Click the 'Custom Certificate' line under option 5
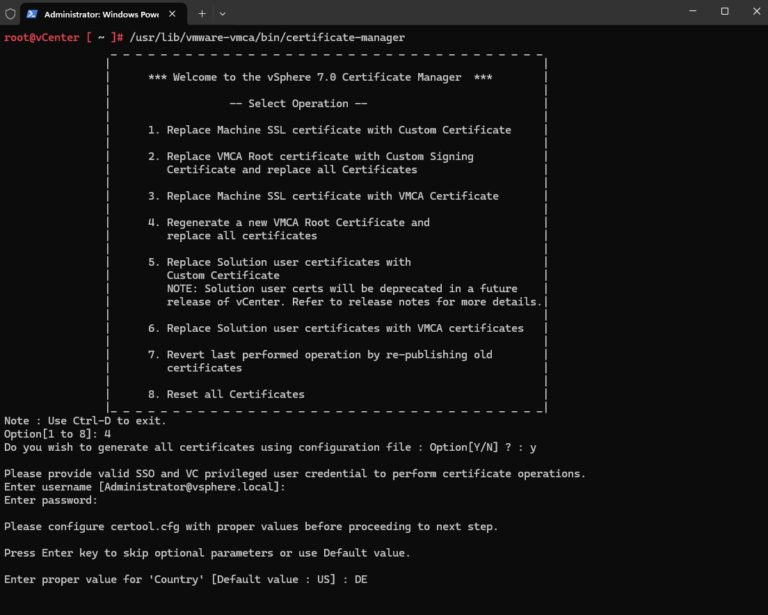This screenshot has height=615, width=768. [x=223, y=276]
